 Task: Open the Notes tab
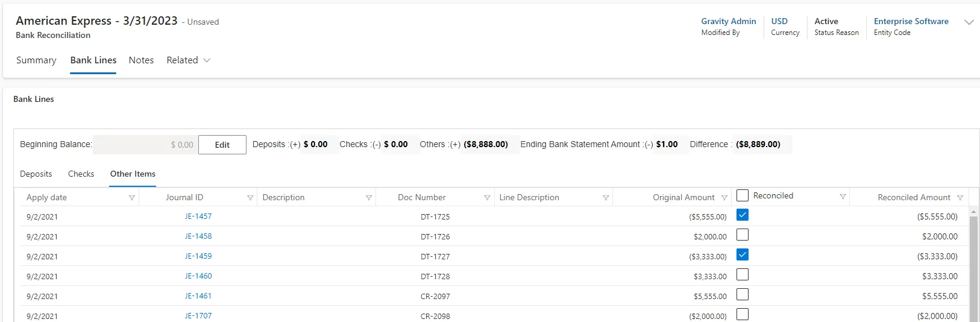pos(141,60)
